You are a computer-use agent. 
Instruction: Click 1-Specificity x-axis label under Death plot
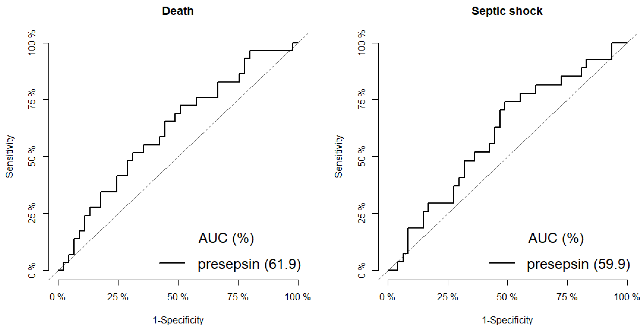(178, 320)
